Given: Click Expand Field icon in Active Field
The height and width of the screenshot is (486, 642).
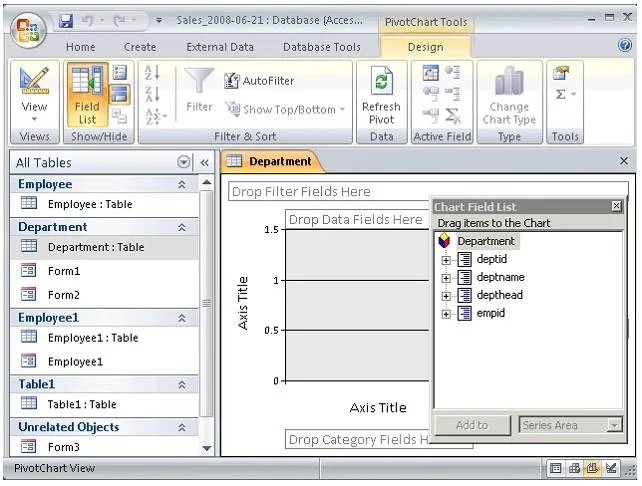Looking at the screenshot, I should coord(452,72).
